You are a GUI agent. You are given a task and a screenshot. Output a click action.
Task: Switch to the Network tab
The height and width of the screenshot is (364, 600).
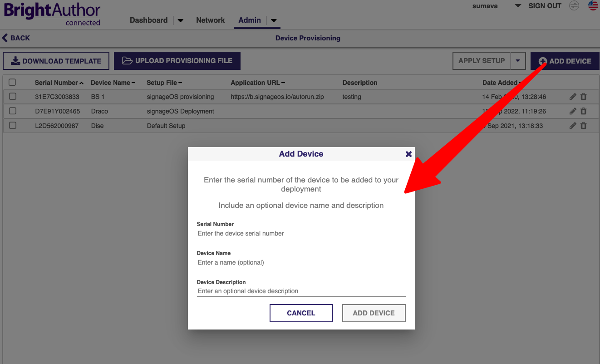point(210,20)
